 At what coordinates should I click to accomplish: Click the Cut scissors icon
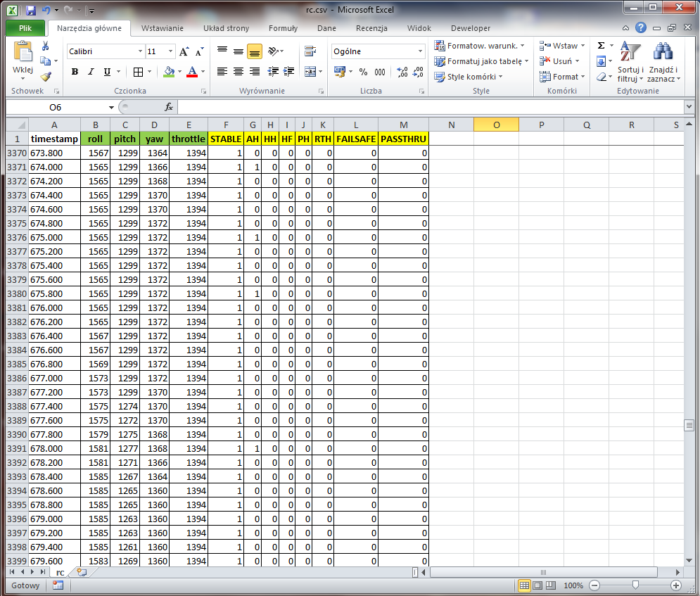coord(46,46)
